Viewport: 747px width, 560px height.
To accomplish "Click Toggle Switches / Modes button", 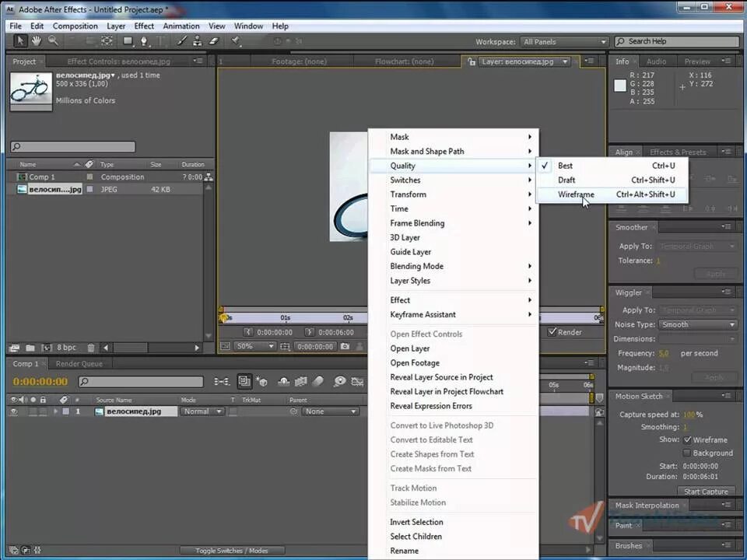I will (x=232, y=551).
